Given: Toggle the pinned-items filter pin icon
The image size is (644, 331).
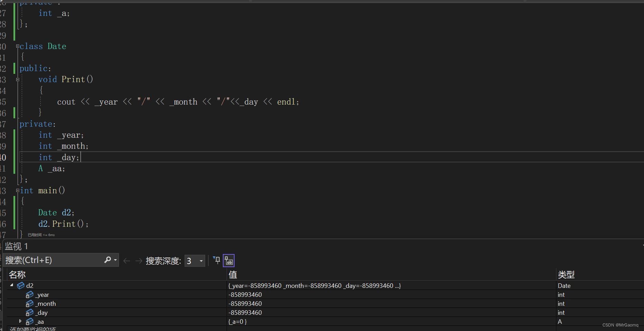Looking at the screenshot, I should [216, 260].
